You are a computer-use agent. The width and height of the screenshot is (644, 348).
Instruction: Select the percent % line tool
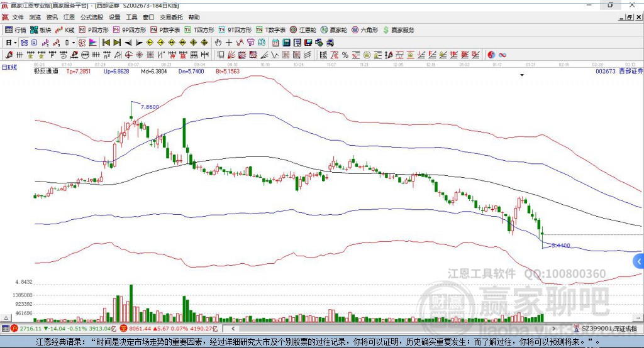pos(345,55)
